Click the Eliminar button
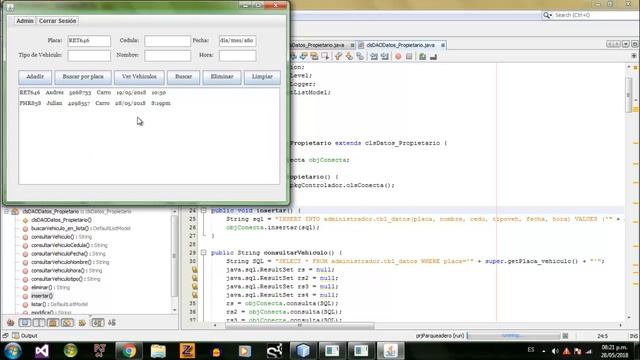The width and height of the screenshot is (640, 360). click(222, 77)
